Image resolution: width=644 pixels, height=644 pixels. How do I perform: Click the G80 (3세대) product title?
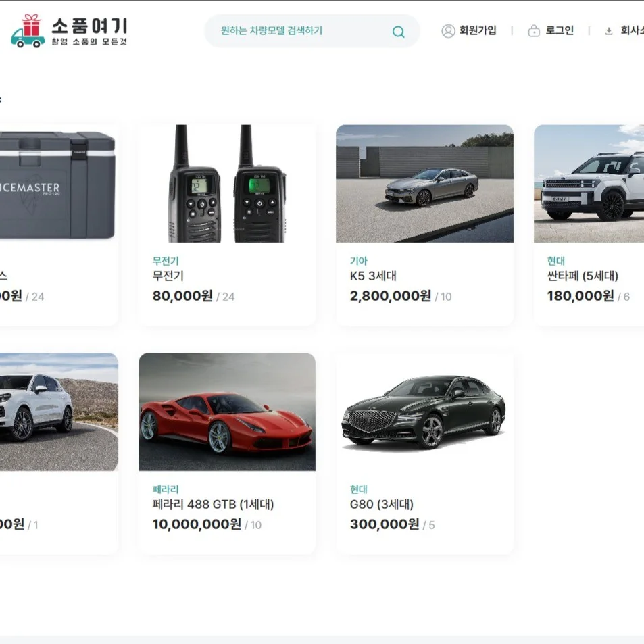coord(382,504)
